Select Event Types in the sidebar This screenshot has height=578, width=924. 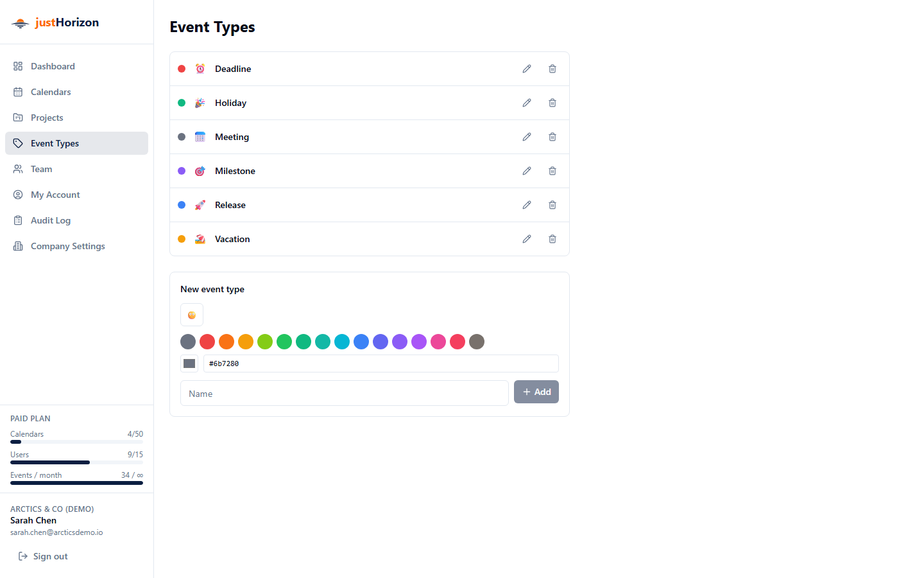76,143
